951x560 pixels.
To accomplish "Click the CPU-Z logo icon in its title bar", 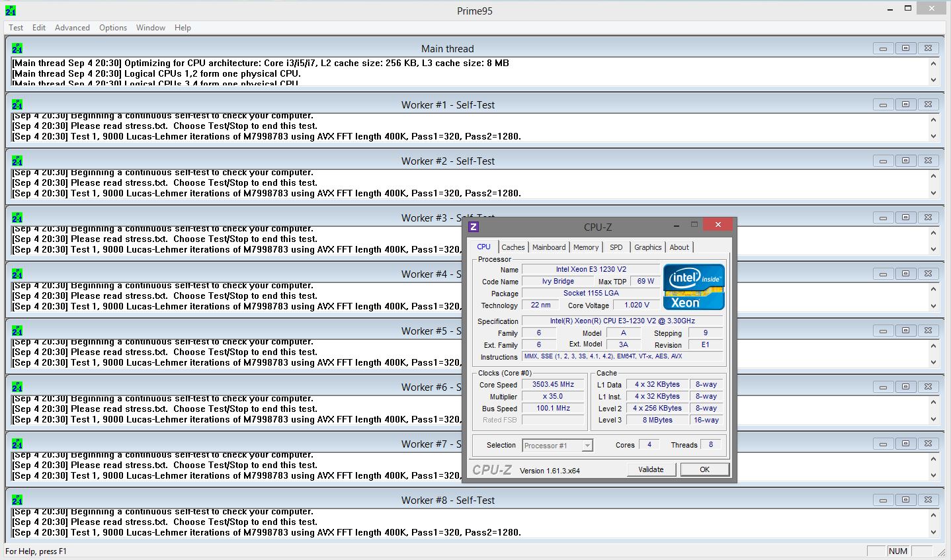I will pyautogui.click(x=474, y=227).
